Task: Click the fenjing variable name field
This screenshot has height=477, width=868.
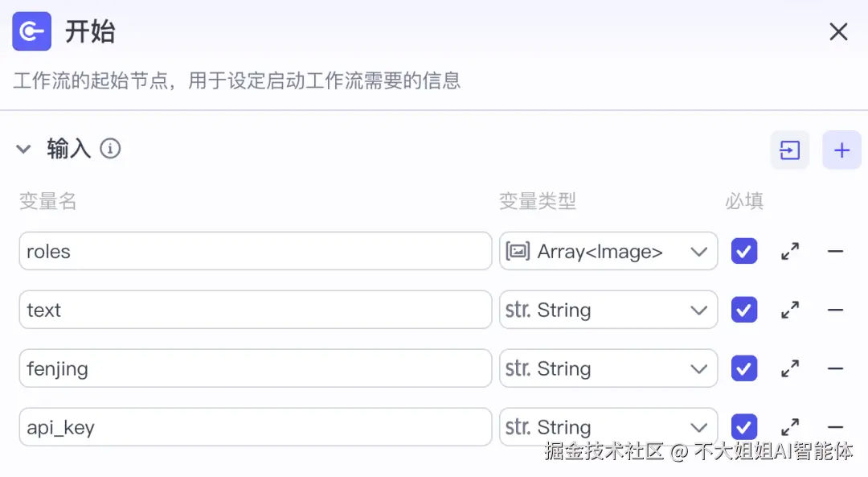Action: pos(256,369)
